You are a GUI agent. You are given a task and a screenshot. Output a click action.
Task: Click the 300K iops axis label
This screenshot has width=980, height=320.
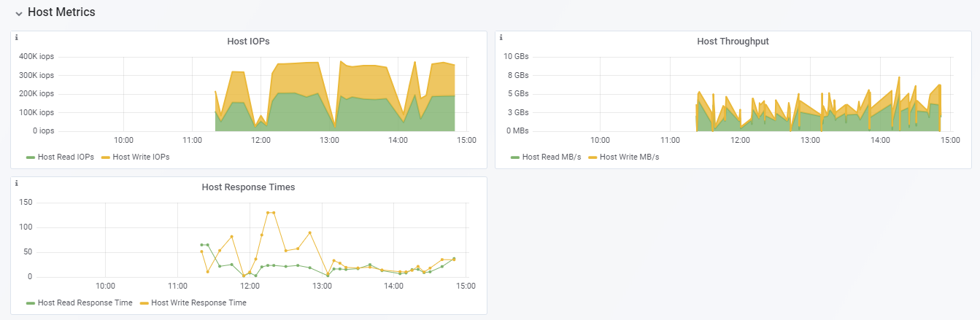36,75
